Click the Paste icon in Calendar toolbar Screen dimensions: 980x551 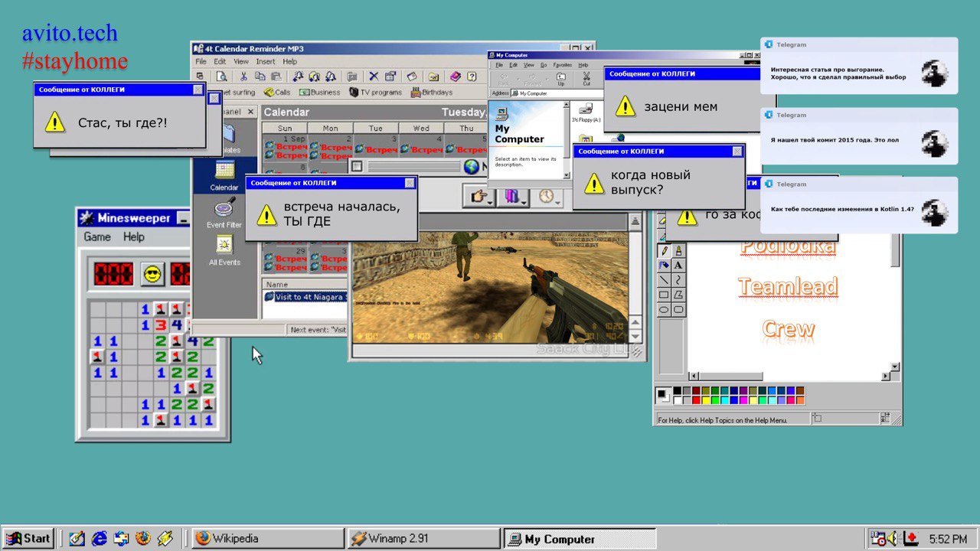click(276, 77)
